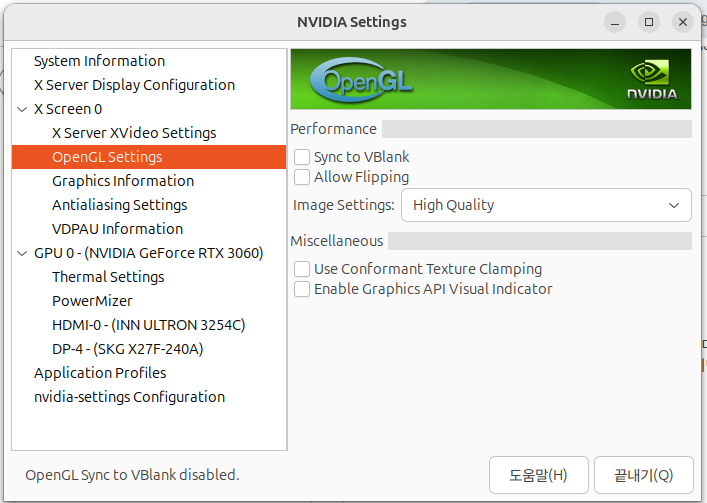Open X Server Display Configuration
The height and width of the screenshot is (503, 707).
click(134, 85)
